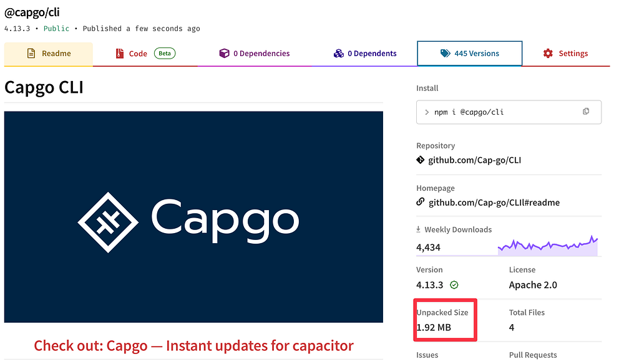
Task: Follow the Check out Capgo red link
Action: click(194, 346)
